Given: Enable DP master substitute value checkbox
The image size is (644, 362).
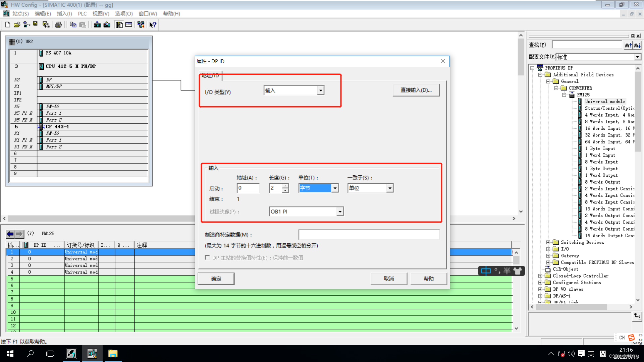Looking at the screenshot, I should point(207,257).
